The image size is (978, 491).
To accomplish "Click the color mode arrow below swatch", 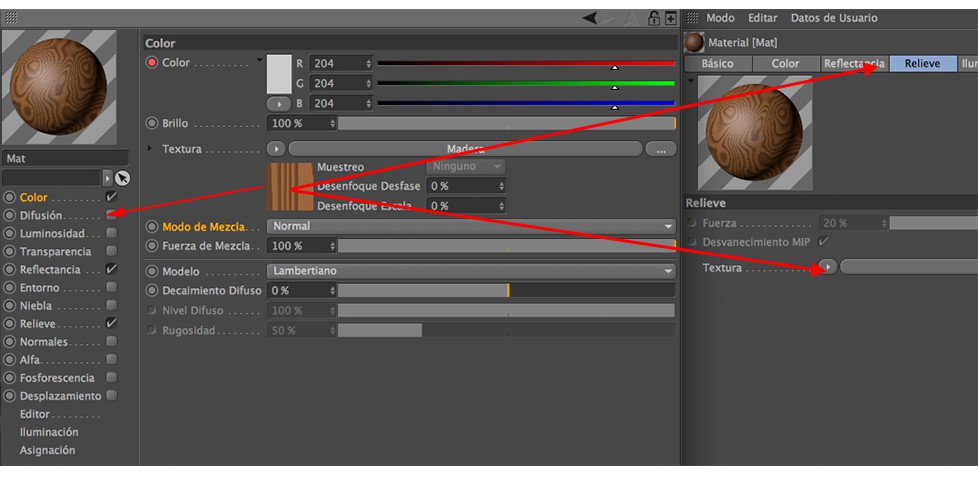I will (x=279, y=104).
